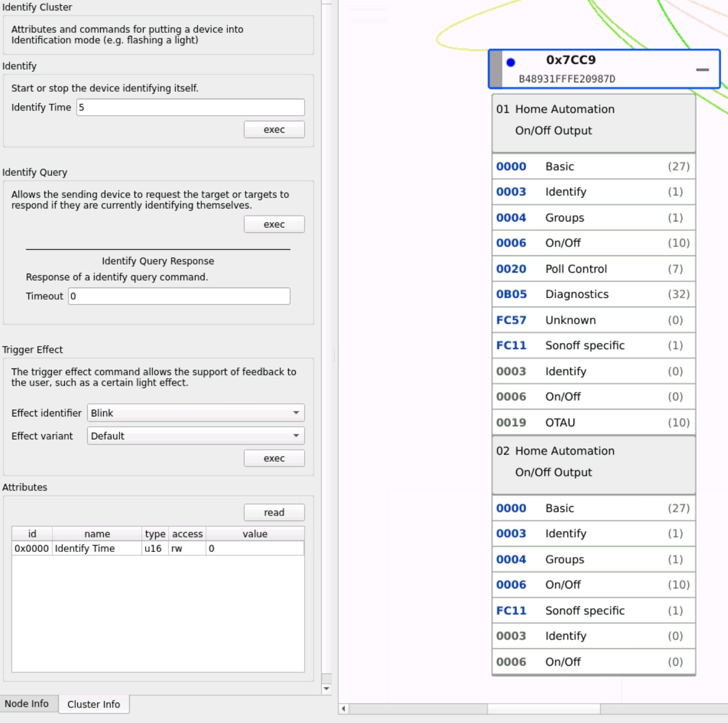Click the gray handle bar on node 0x7CC9
Image resolution: width=728 pixels, height=723 pixels.
(496, 69)
